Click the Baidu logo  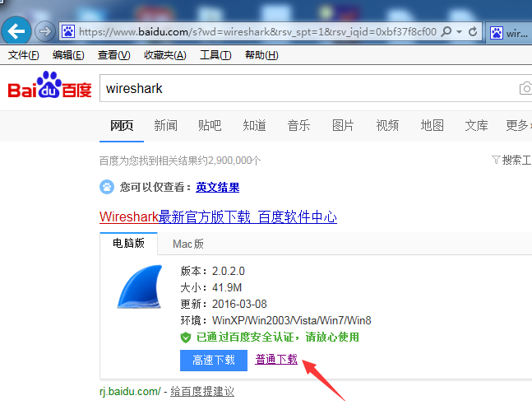pos(49,87)
